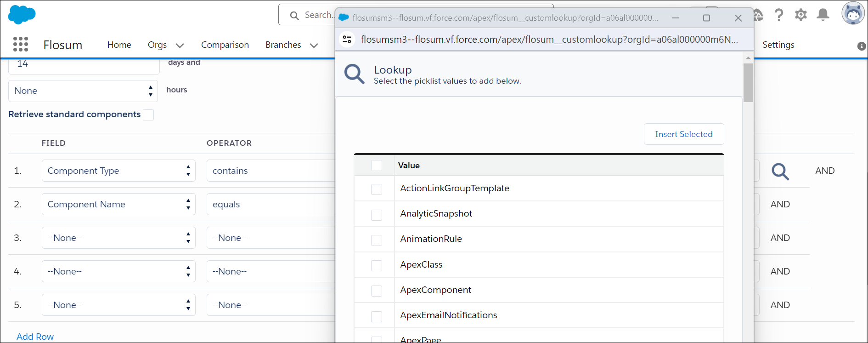Screen dimensions: 868x343
Task: Check the ApexComponent checkbox
Action: click(377, 291)
